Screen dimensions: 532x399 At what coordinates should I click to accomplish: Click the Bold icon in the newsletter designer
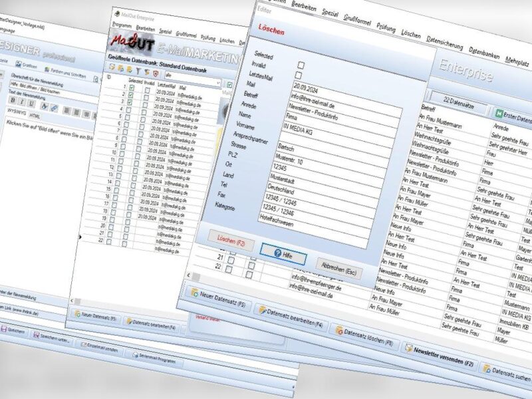coord(13,100)
